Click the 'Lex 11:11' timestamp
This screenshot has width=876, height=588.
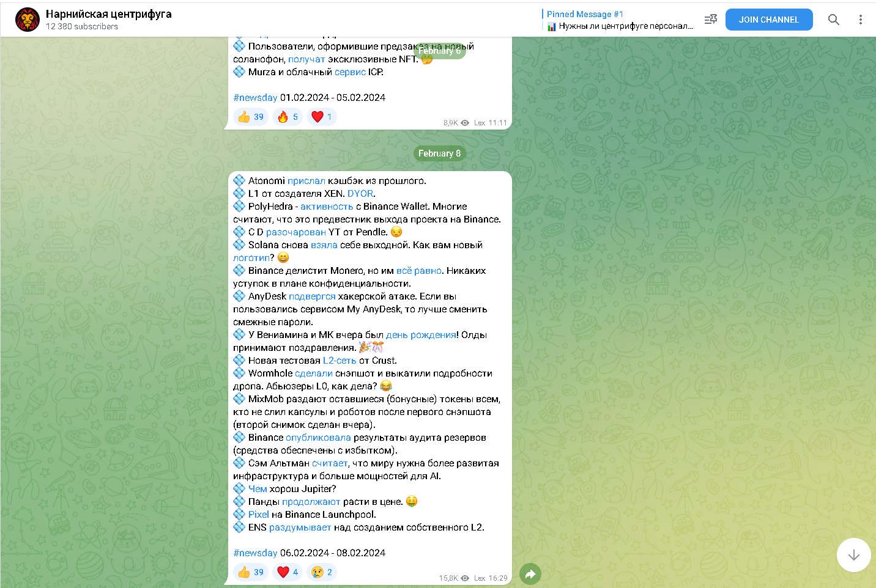(x=491, y=123)
